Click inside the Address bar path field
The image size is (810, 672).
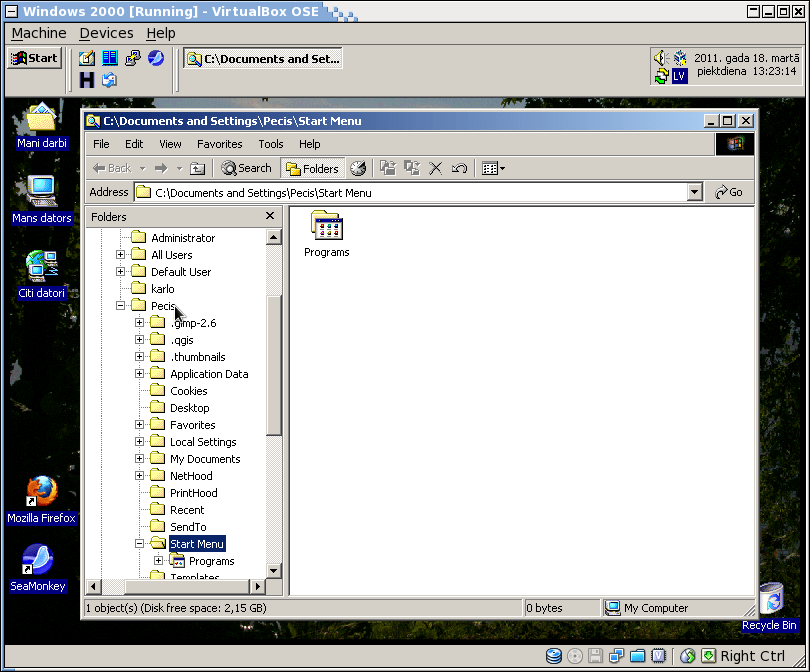coord(411,193)
